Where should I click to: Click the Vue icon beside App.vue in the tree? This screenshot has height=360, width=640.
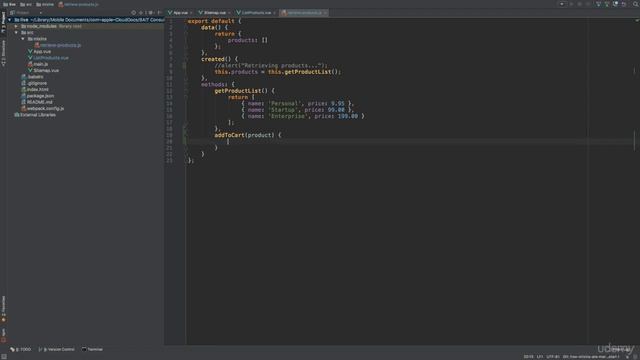coord(30,51)
